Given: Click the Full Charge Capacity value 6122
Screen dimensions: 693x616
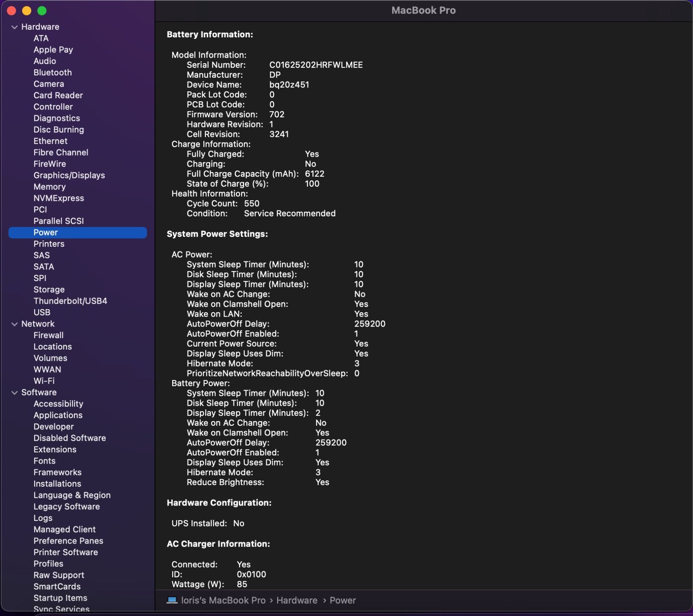Looking at the screenshot, I should (315, 174).
